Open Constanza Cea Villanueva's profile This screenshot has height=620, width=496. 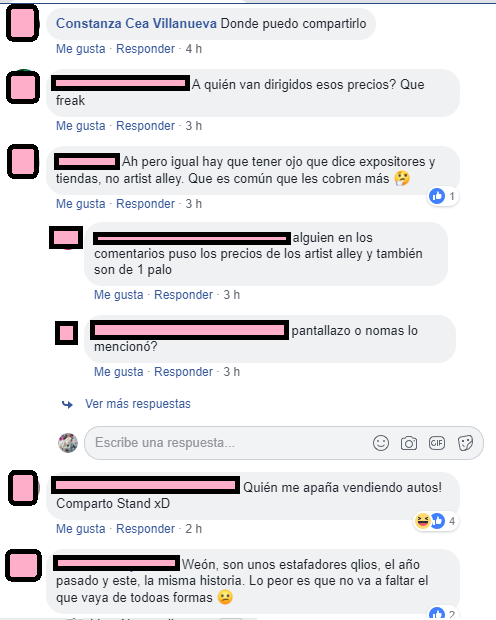point(136,23)
